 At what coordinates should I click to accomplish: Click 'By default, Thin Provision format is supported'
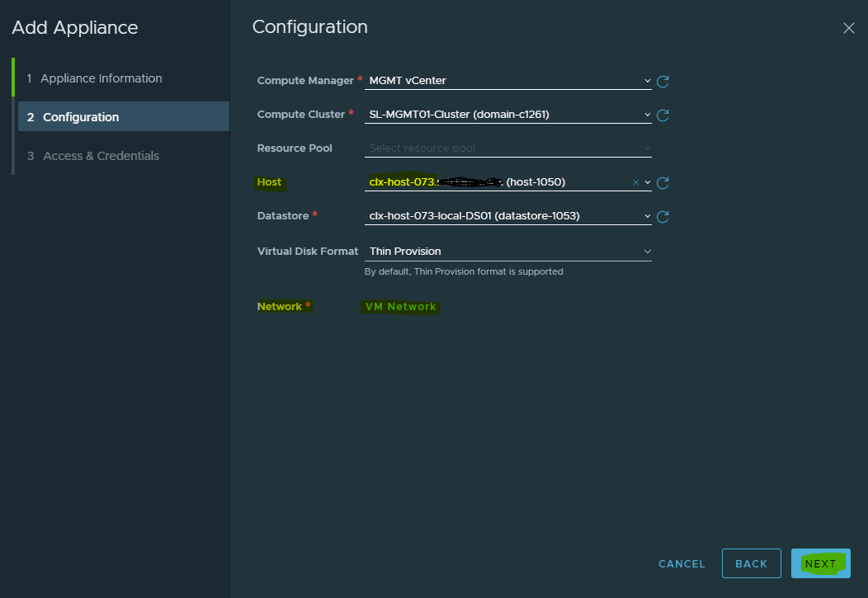click(464, 271)
